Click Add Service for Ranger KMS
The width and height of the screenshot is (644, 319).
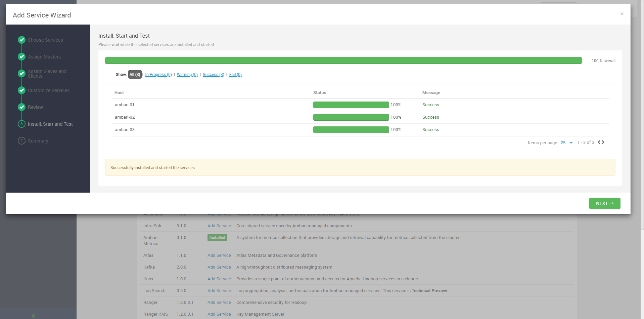(x=219, y=314)
